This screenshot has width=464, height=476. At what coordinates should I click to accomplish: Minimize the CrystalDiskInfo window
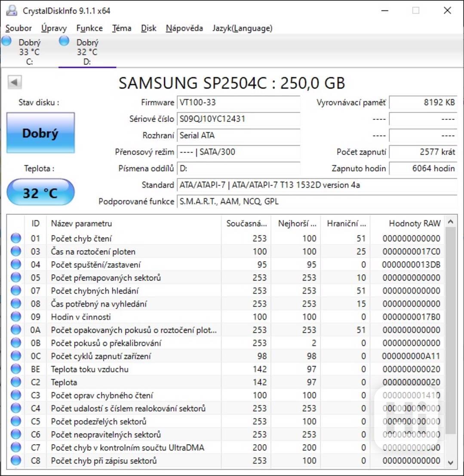tap(385, 11)
